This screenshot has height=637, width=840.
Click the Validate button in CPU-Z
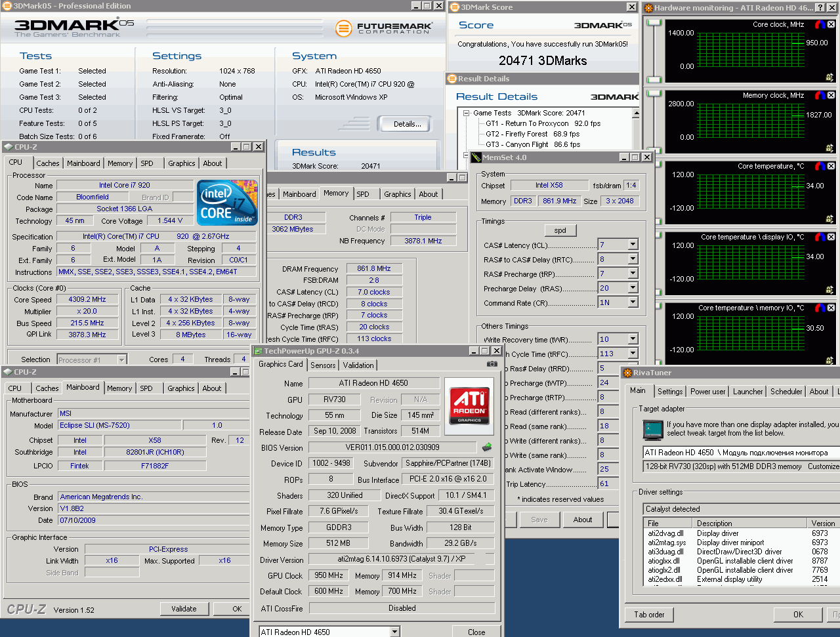(184, 609)
